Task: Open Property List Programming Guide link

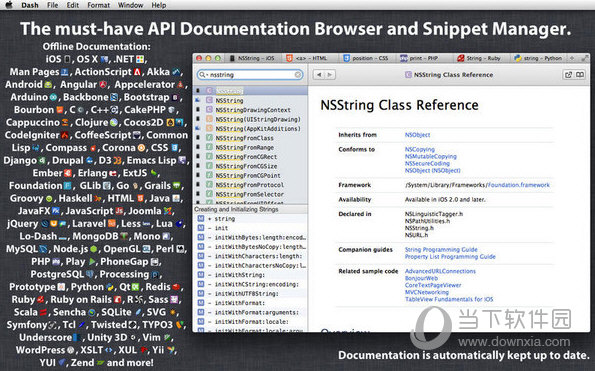Action: pos(450,257)
